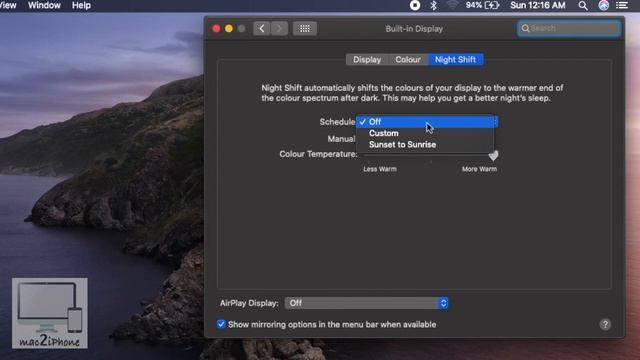Click the screen recording stop icon
Image resolution: width=640 pixels, height=360 pixels.
pyautogui.click(x=415, y=5)
